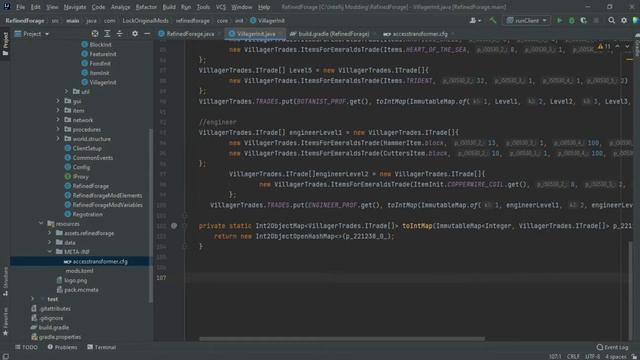
Task: Run with coverage icon
Action: [x=584, y=20]
